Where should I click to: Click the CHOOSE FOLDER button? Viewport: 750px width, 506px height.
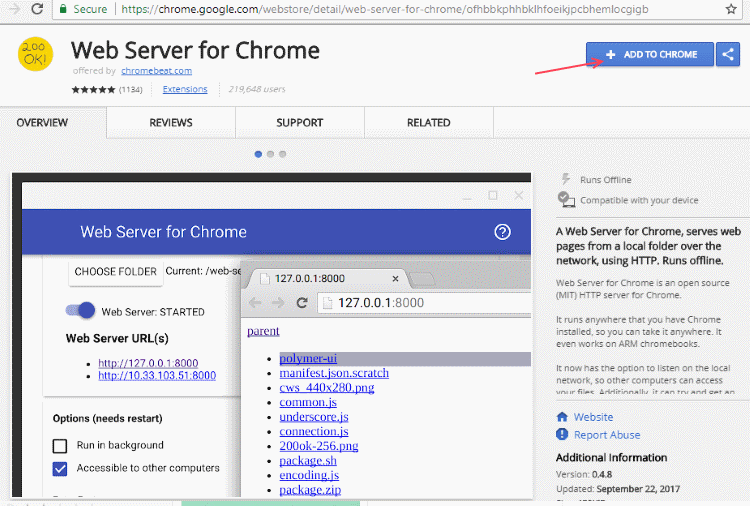[116, 272]
